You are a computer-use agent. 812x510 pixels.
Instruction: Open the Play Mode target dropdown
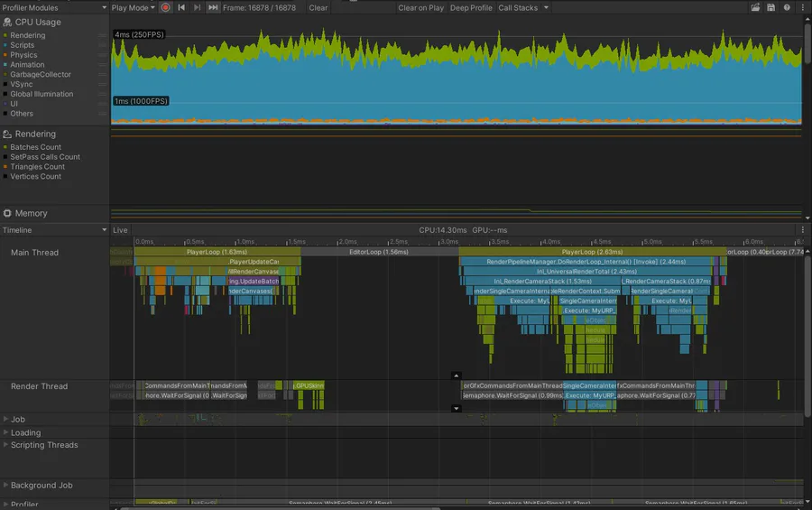tap(134, 8)
